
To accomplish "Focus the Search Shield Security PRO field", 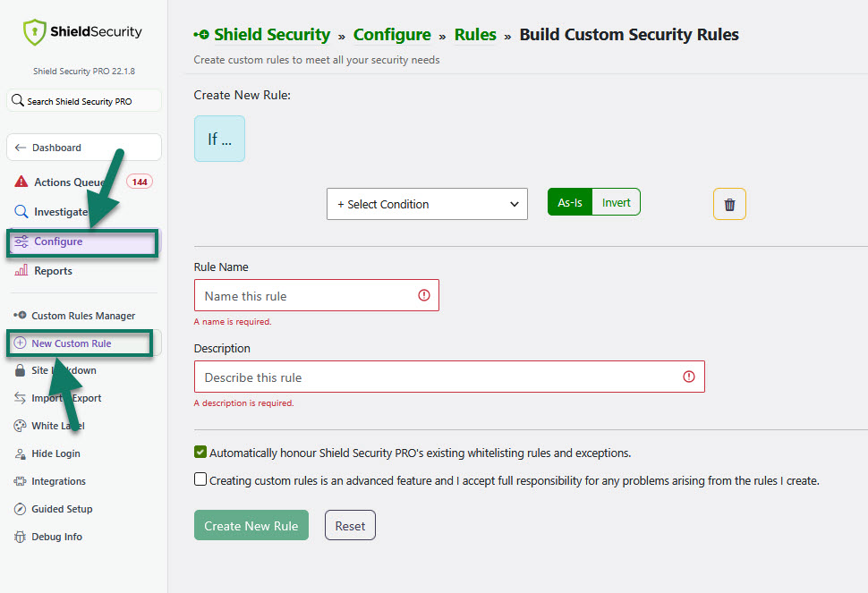I will pos(84,101).
